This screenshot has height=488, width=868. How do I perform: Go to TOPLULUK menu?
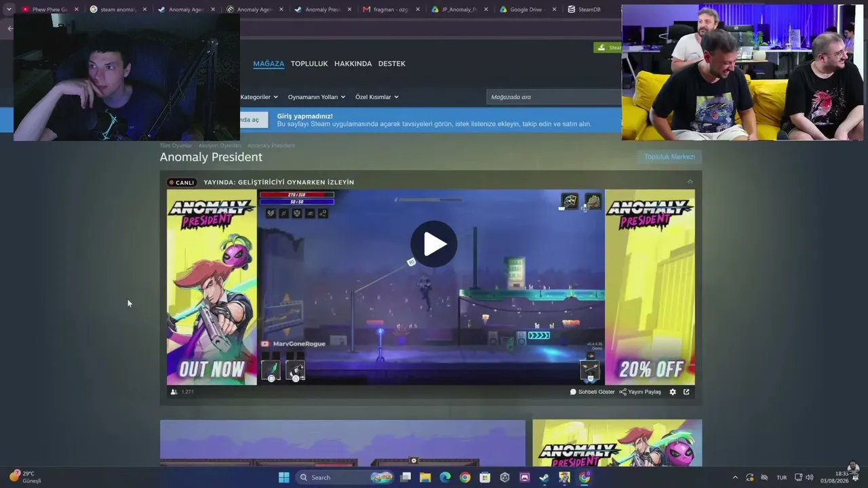[x=309, y=64]
